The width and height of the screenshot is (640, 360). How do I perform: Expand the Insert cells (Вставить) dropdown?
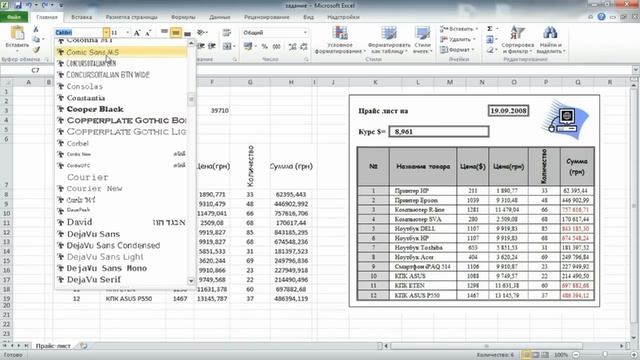coord(476,29)
